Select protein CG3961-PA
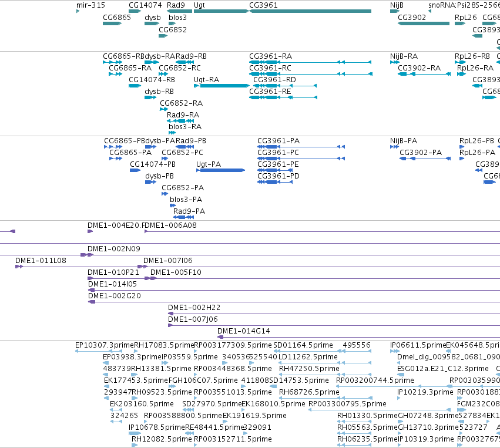The height and width of the screenshot is (448, 500). click(278, 140)
